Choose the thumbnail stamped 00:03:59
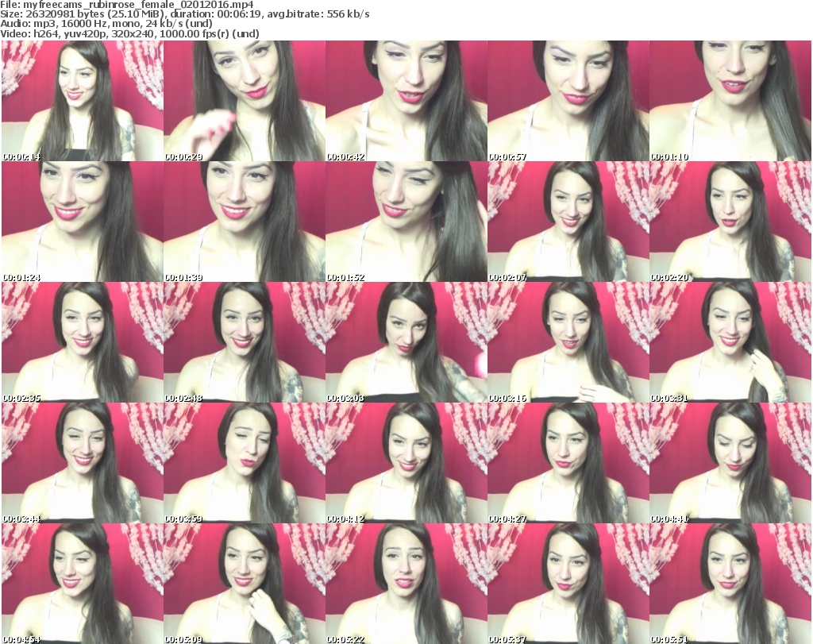This screenshot has width=813, height=644. point(245,462)
